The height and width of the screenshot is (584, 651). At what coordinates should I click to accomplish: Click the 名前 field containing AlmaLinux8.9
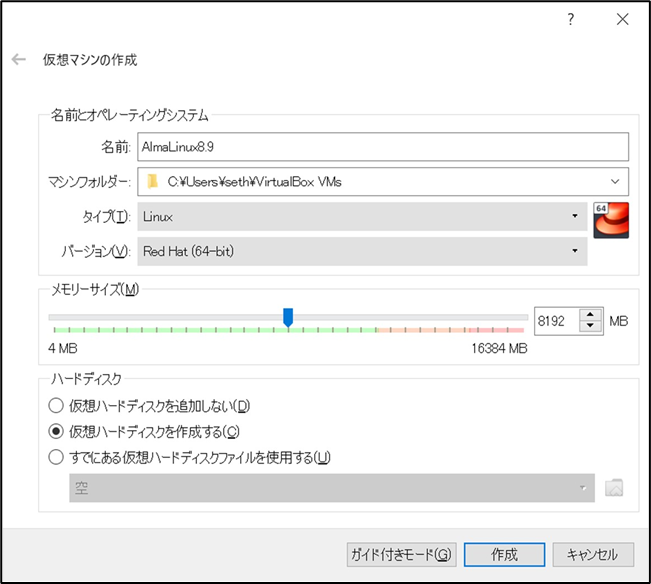pyautogui.click(x=383, y=147)
